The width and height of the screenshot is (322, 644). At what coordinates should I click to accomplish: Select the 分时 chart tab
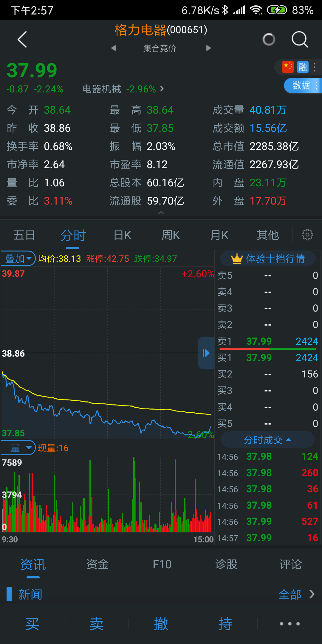pos(73,235)
